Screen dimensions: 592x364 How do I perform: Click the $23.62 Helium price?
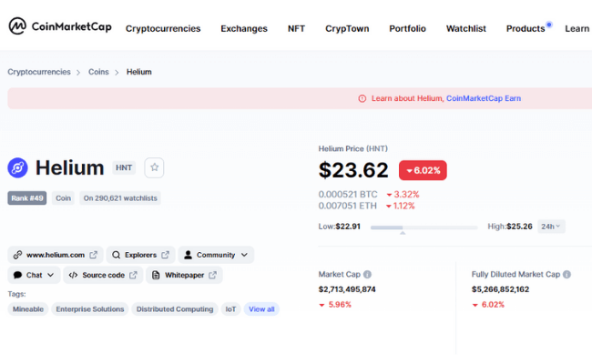coord(353,170)
